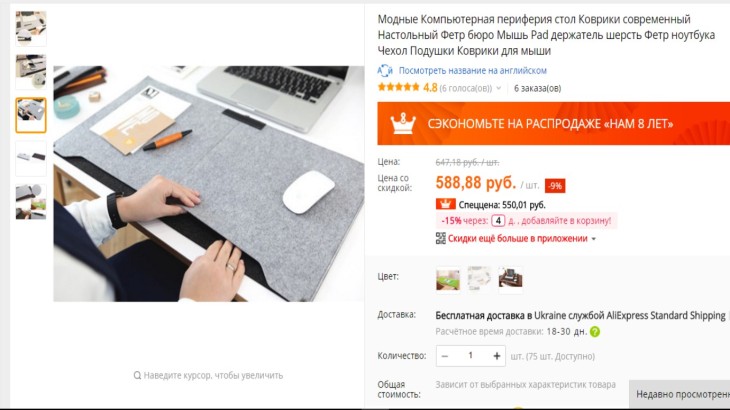Click the 'СЭКОНОМЬТЕ НА РАСПРОДАЖЕ' sale banner
Image resolution: width=730 pixels, height=410 pixels.
(x=554, y=123)
